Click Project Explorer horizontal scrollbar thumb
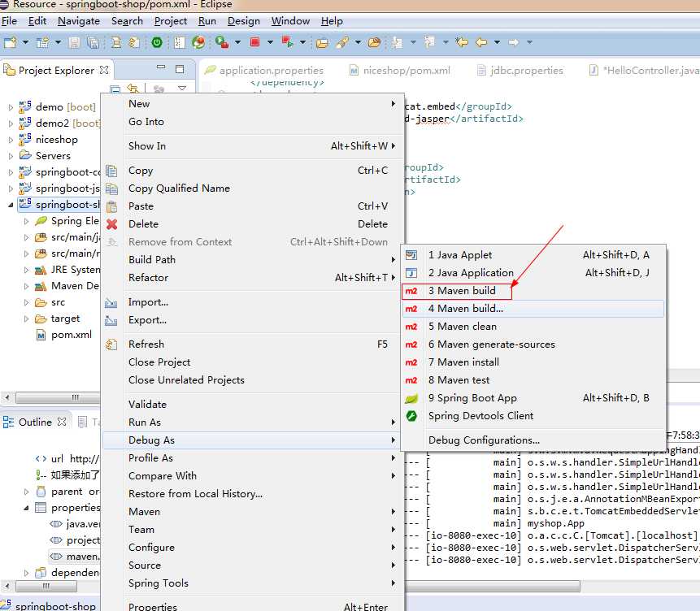This screenshot has width=700, height=611. [58, 397]
